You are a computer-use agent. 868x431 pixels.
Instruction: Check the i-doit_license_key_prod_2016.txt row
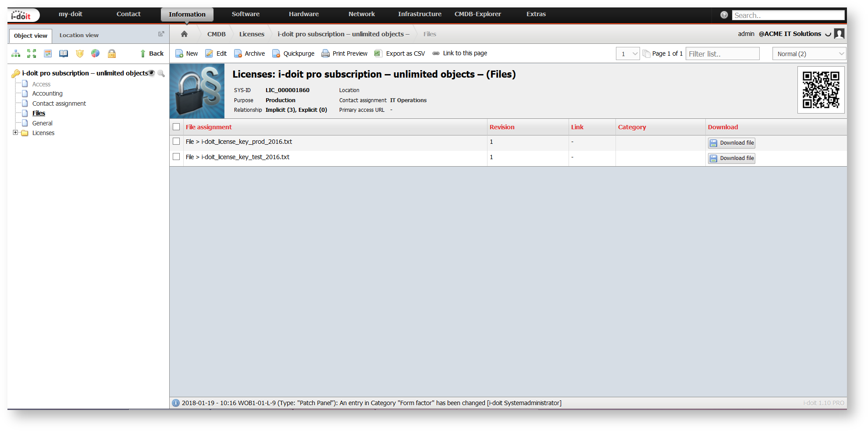click(176, 141)
